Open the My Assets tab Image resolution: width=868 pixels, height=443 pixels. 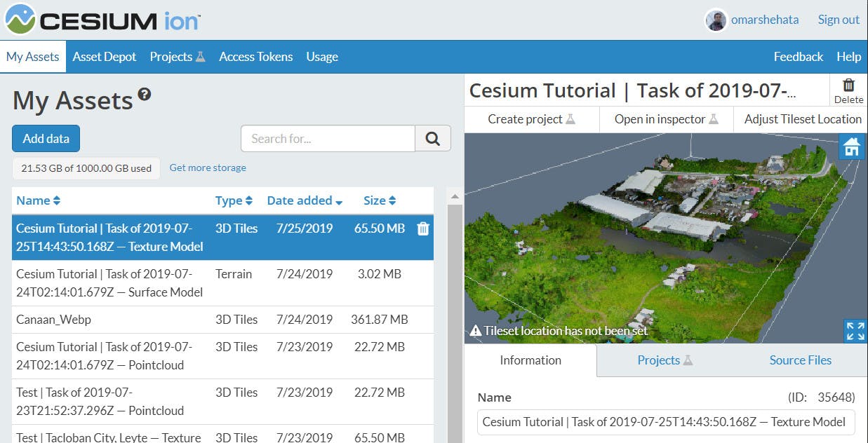point(33,57)
